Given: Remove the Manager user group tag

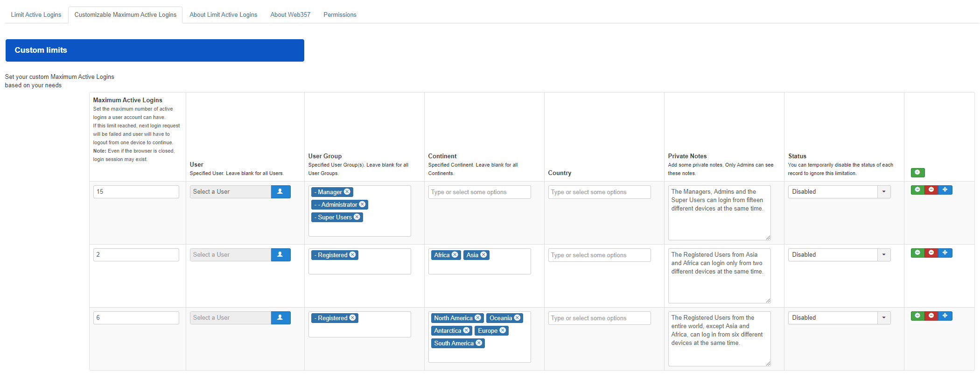Looking at the screenshot, I should (347, 192).
